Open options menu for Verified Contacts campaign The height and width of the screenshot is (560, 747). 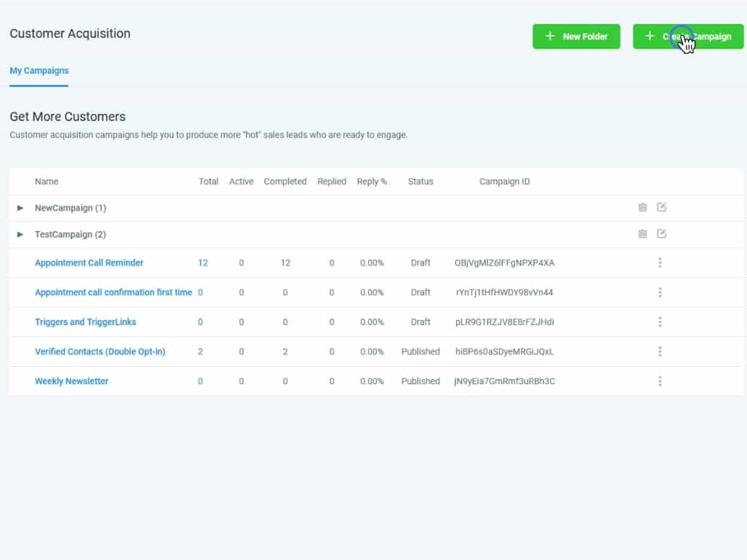(659, 351)
